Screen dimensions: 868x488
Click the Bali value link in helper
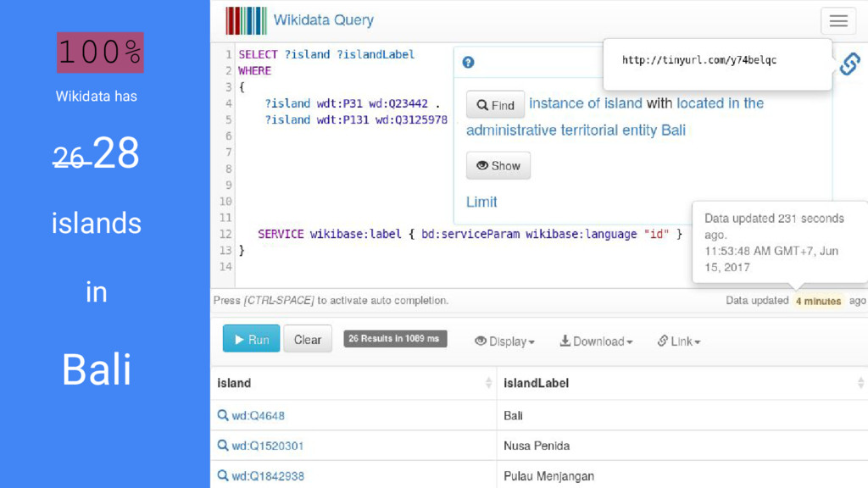674,130
